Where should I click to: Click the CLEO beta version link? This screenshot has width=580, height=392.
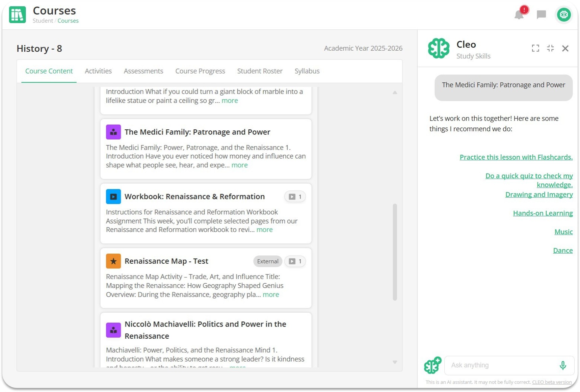tap(552, 382)
